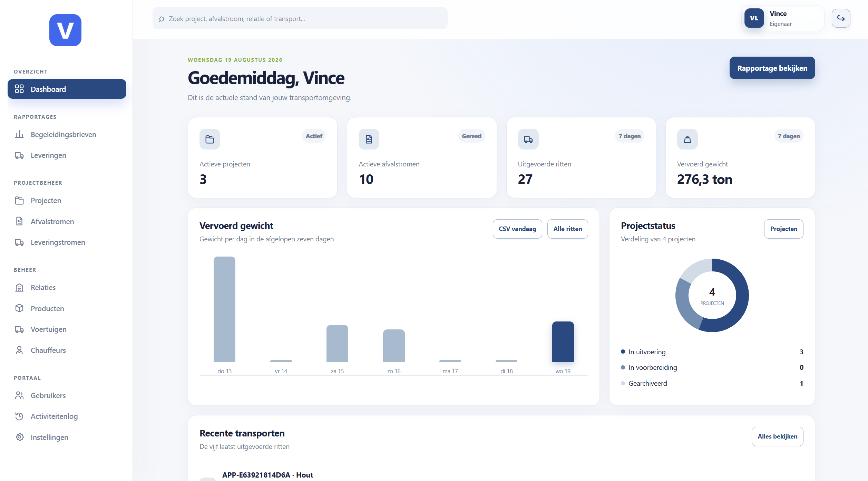868x481 pixels.
Task: Click the do 13 bar in chart
Action: [224, 309]
